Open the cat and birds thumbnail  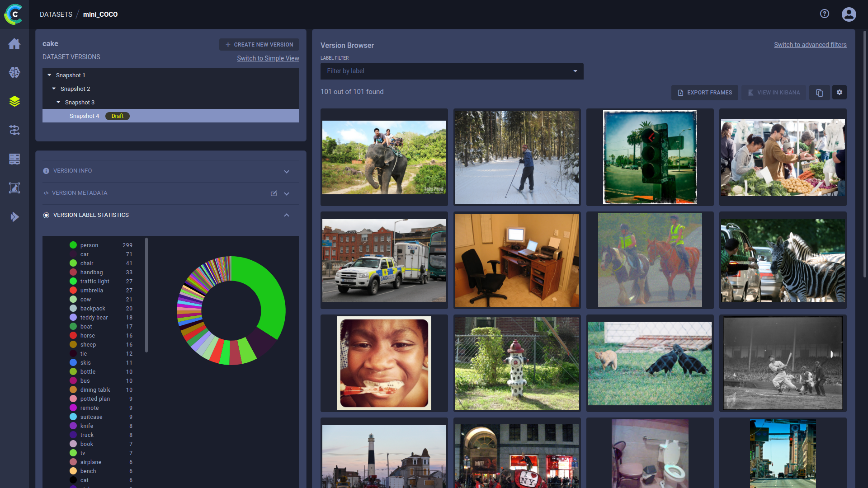coord(650,363)
